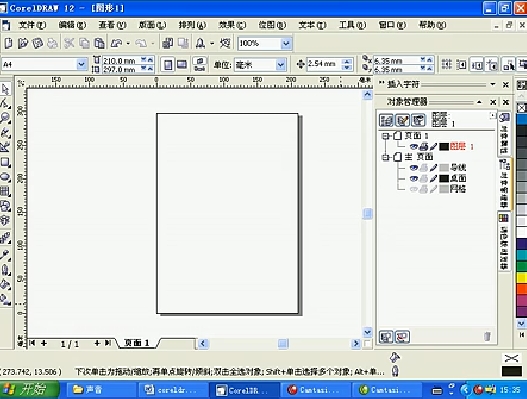
Task: Click the Export toolbar icon
Action: coord(183,43)
